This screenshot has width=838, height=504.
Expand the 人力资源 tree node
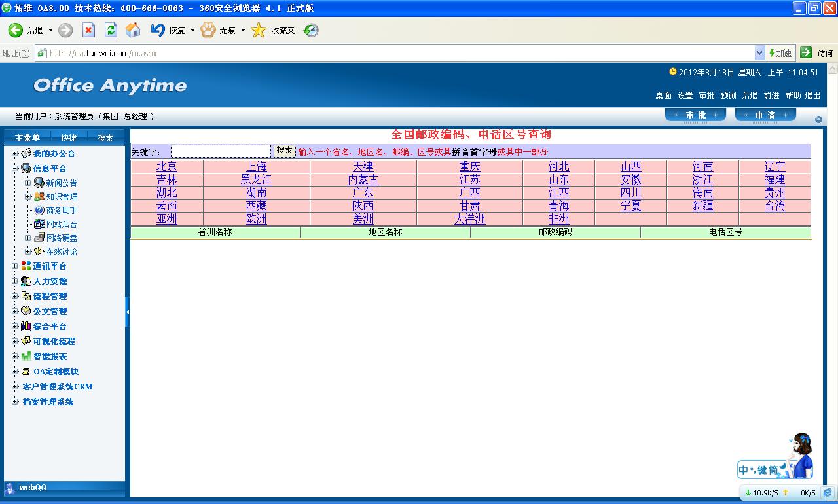(15, 281)
